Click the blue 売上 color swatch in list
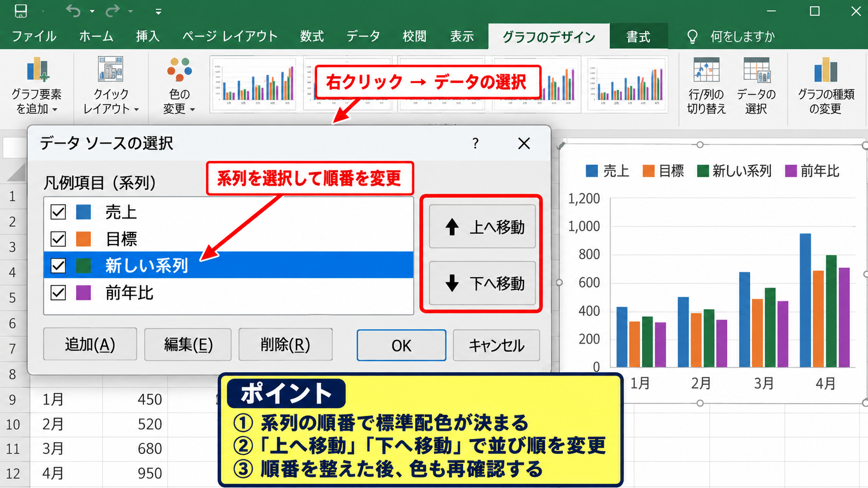The width and height of the screenshot is (868, 488). (x=84, y=212)
